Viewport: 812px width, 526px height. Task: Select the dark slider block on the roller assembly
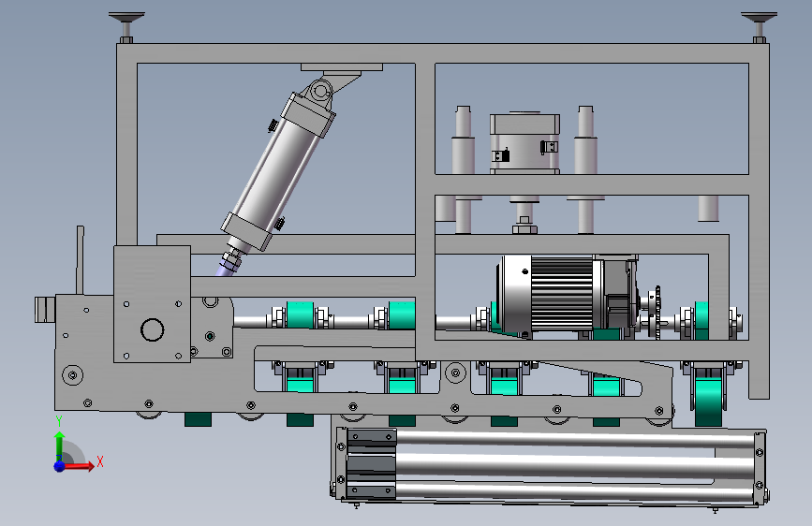371,464
